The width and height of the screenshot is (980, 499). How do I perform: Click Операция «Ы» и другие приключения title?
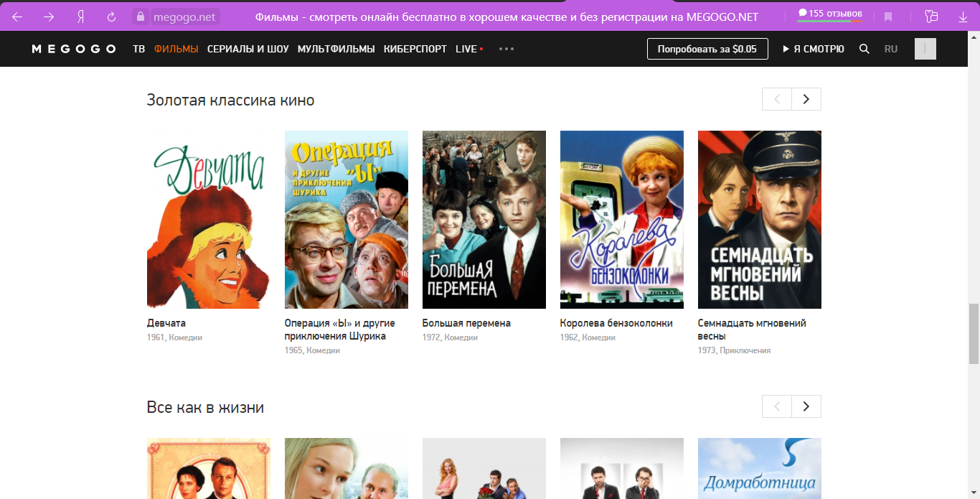tap(340, 330)
